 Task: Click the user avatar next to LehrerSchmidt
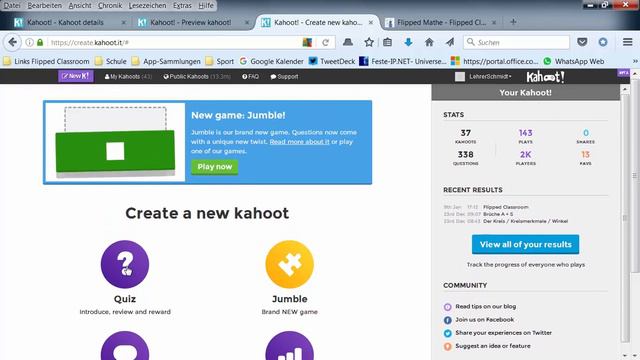click(x=460, y=76)
